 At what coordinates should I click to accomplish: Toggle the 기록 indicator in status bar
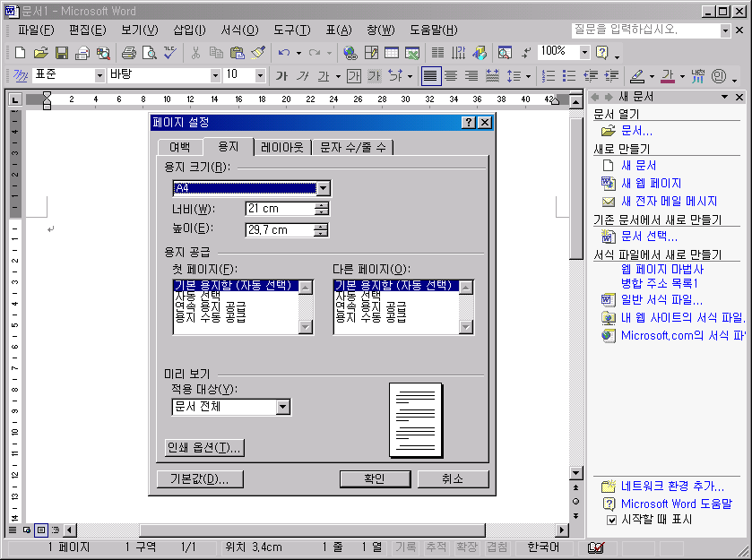point(406,547)
